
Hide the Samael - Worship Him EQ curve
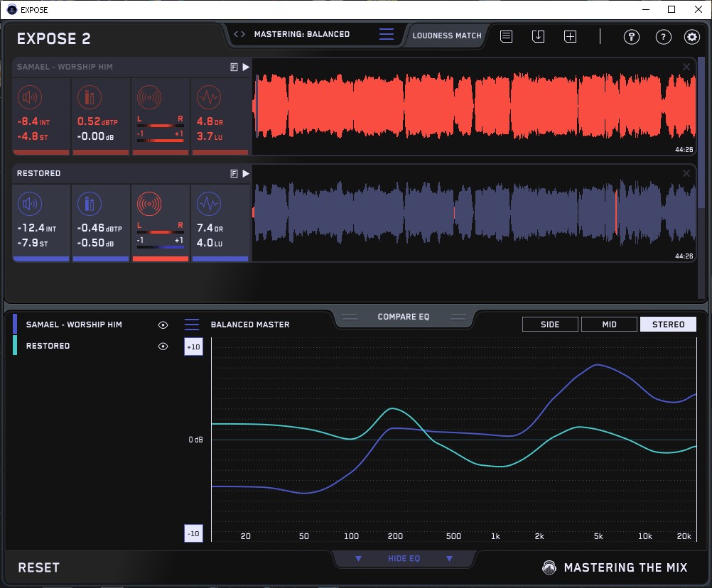tap(163, 325)
